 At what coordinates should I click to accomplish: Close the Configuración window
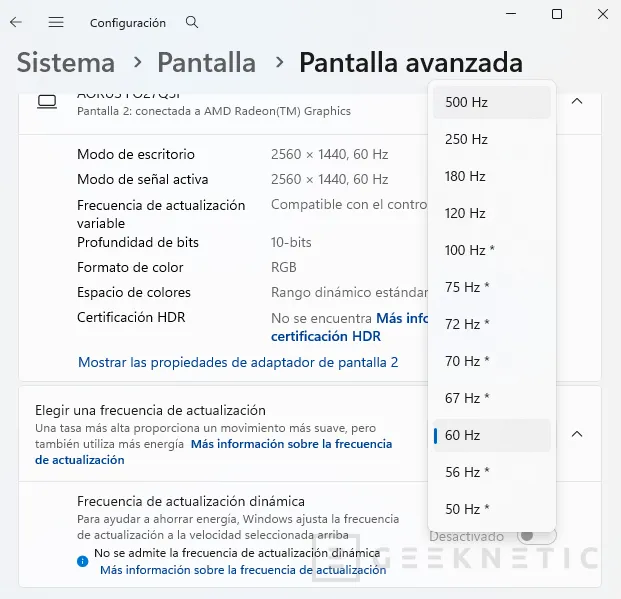coord(601,14)
